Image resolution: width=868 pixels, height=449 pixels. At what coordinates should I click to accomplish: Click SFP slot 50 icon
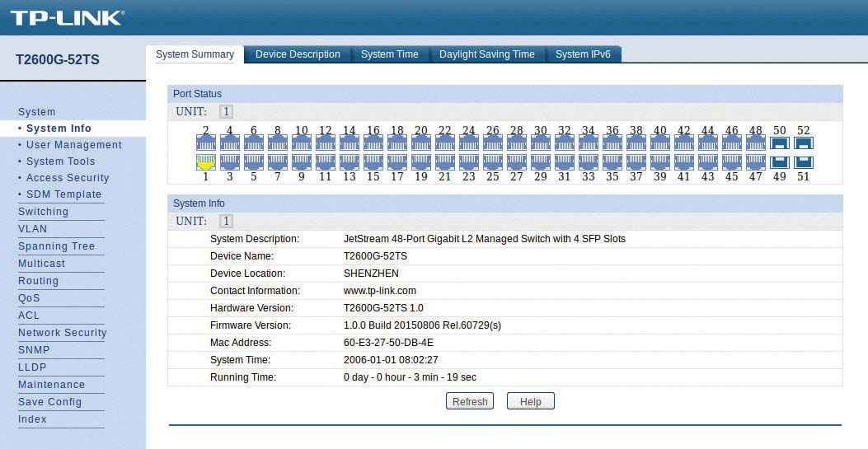pyautogui.click(x=780, y=143)
